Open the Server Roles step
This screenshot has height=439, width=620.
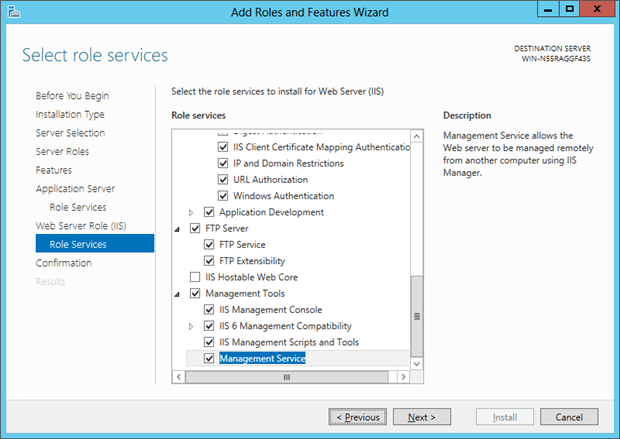point(62,151)
